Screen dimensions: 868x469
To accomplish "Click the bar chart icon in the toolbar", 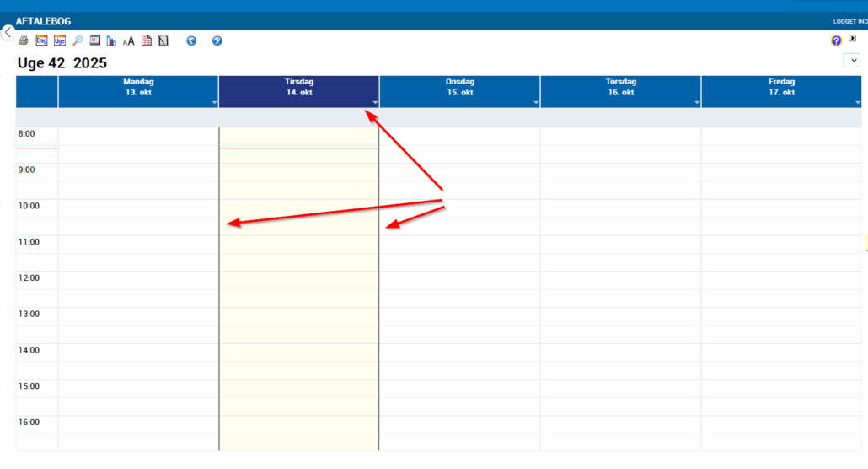I will click(x=111, y=40).
